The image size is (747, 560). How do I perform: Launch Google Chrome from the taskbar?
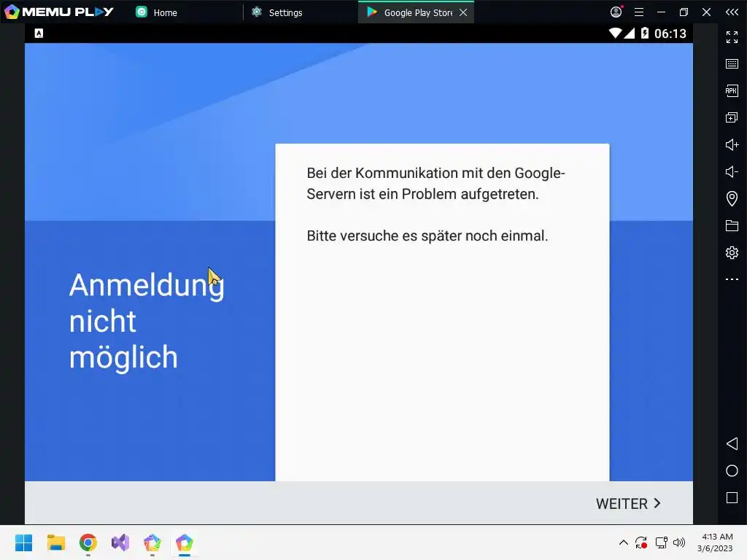pos(88,542)
